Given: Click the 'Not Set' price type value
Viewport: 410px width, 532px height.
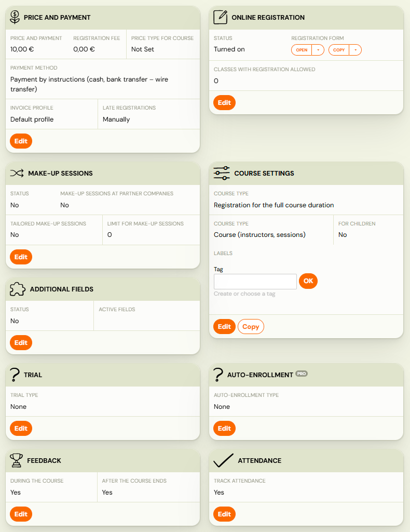Looking at the screenshot, I should (x=143, y=49).
